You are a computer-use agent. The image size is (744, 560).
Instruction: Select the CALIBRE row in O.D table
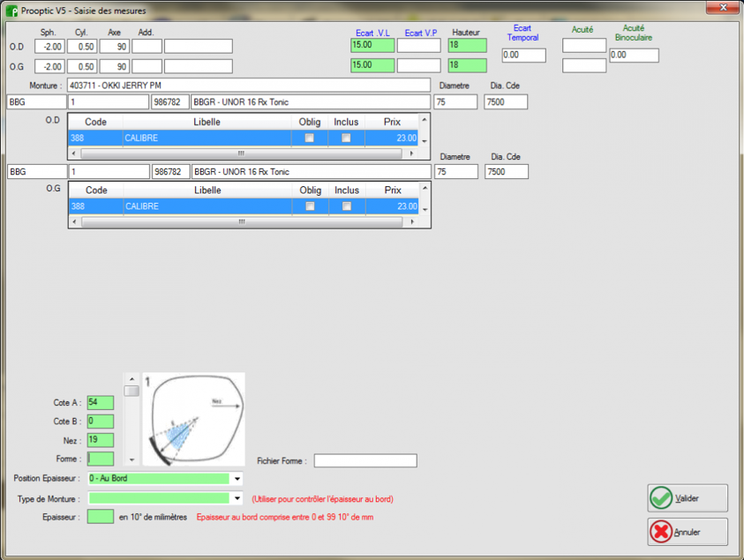[244, 138]
